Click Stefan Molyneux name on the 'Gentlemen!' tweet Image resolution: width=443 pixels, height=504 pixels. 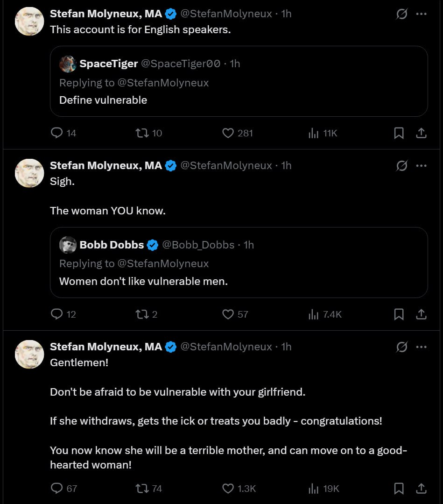[106, 347]
